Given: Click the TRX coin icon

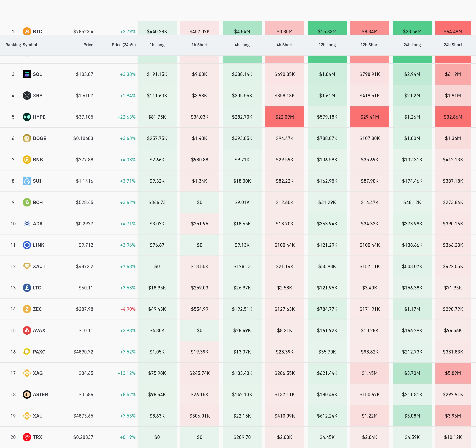Looking at the screenshot, I should 27,437.
